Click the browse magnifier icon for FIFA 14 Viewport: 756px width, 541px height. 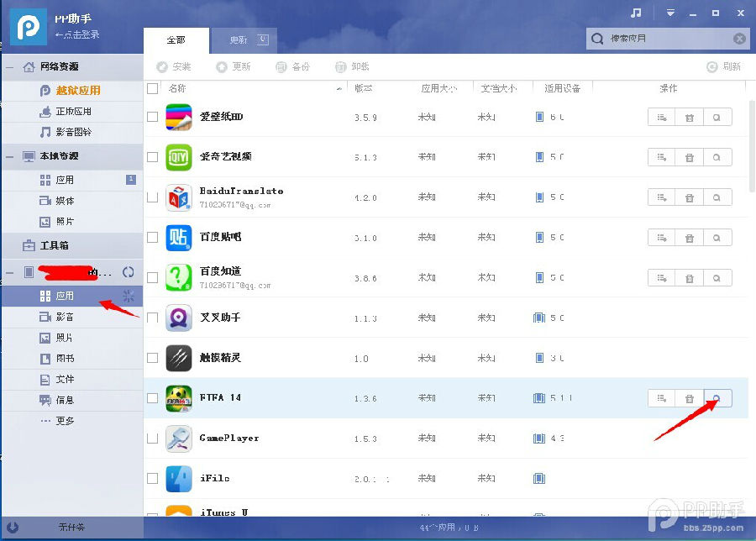tap(717, 398)
